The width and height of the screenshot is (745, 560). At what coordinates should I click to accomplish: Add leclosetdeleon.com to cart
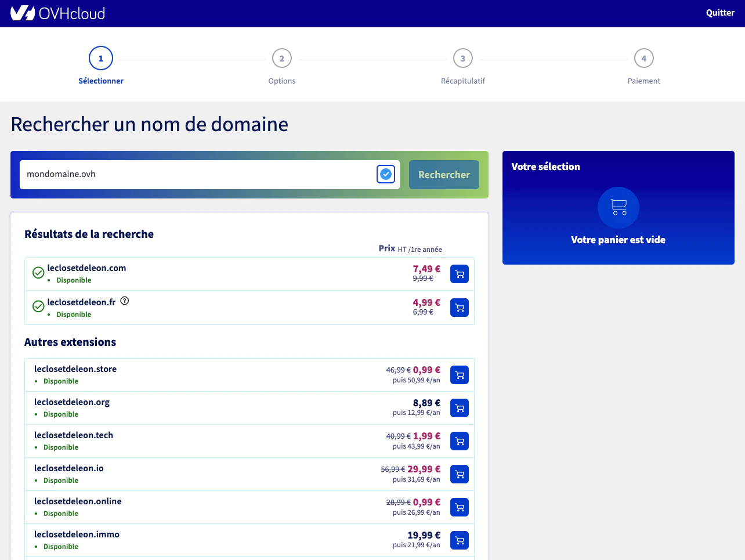coord(460,274)
